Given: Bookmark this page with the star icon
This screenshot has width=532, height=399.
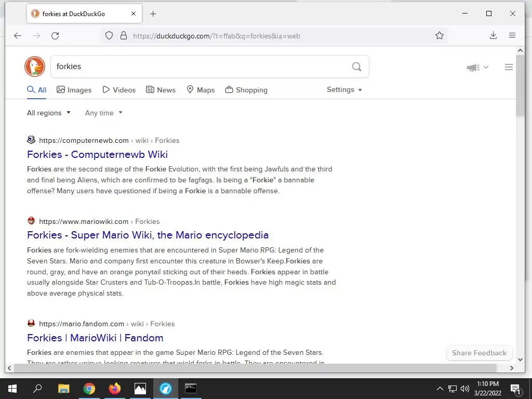Looking at the screenshot, I should point(440,36).
